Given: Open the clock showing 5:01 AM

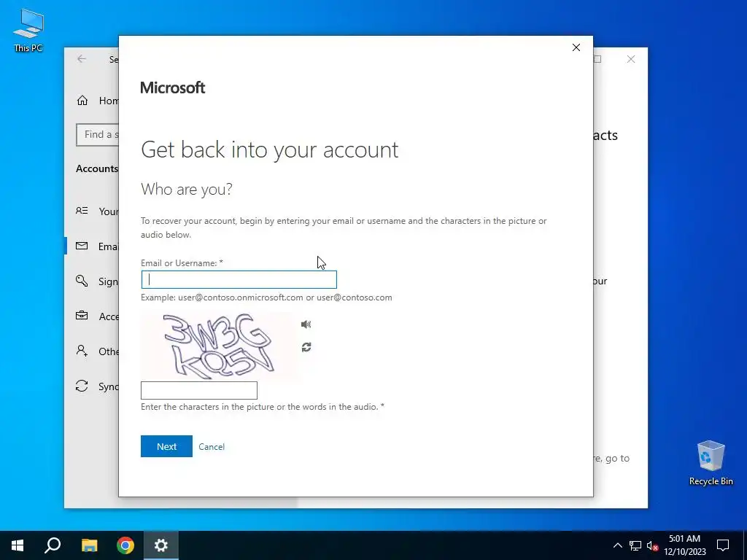Looking at the screenshot, I should [684, 545].
